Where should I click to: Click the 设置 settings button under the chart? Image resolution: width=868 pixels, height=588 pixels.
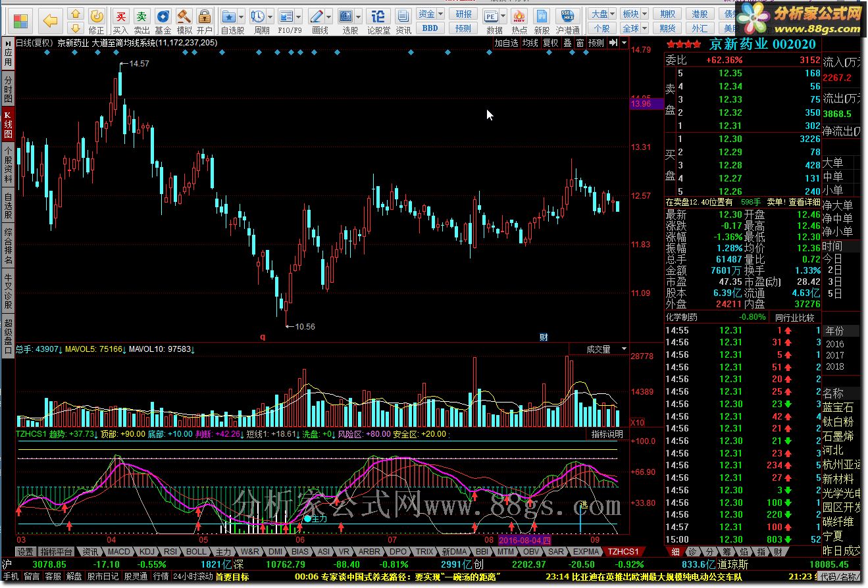(25, 552)
